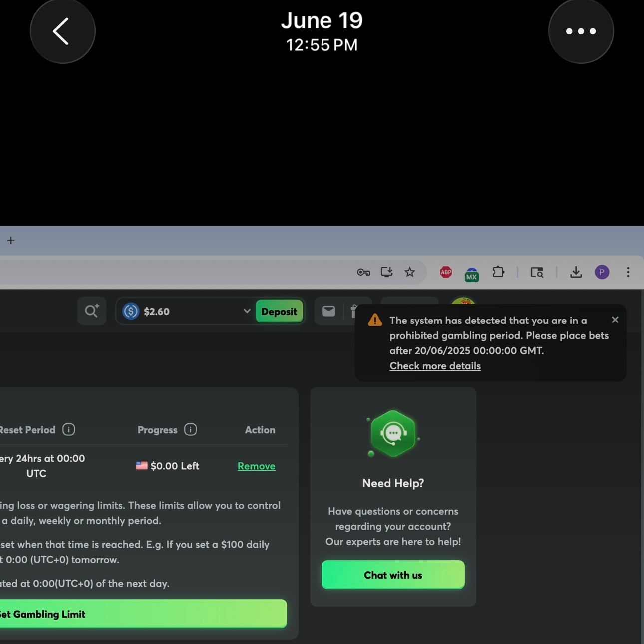Start a support chat with Chat with us
This screenshot has height=644, width=644.
393,575
